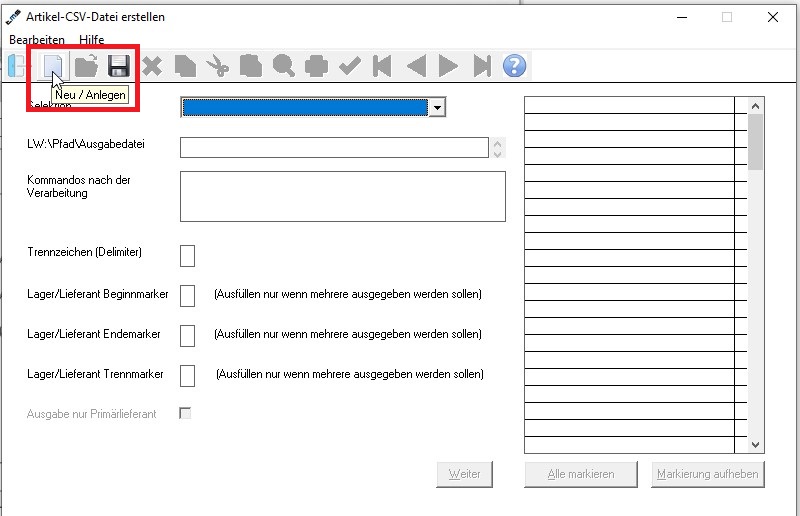Click the Trennzeichen (Delimiter) field
This screenshot has height=516, width=800.
tap(187, 256)
